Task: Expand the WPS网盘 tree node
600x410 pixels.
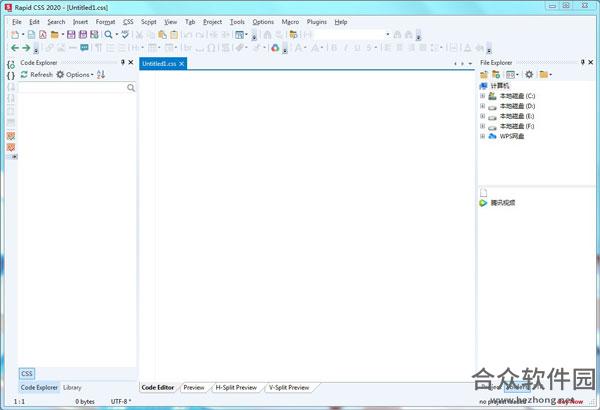Action: click(x=483, y=136)
